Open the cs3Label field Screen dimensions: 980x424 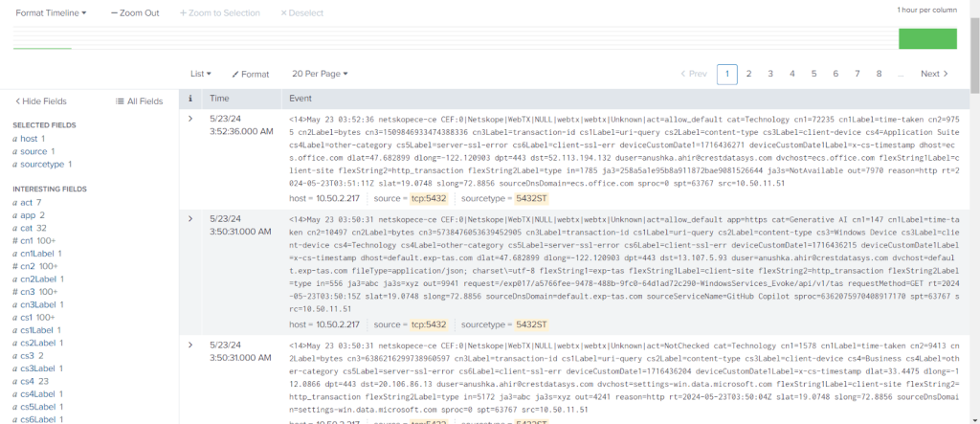tap(37, 368)
